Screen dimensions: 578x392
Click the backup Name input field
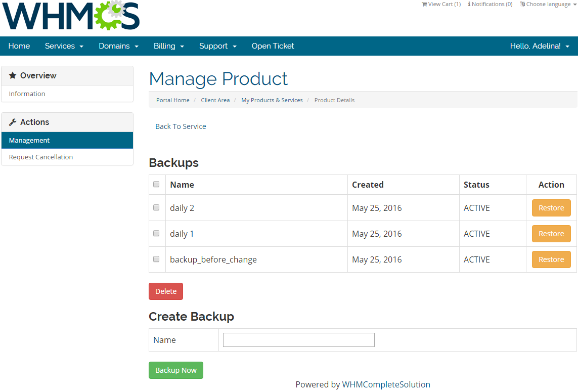[298, 339]
